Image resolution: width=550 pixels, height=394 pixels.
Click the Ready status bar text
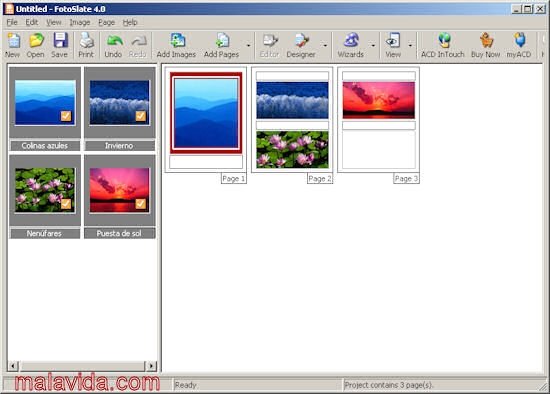click(185, 385)
